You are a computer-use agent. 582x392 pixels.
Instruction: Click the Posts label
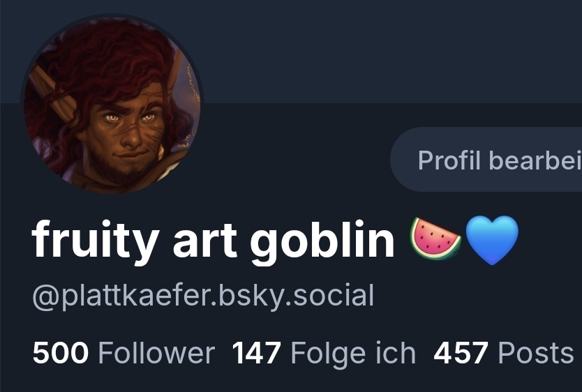(536, 353)
